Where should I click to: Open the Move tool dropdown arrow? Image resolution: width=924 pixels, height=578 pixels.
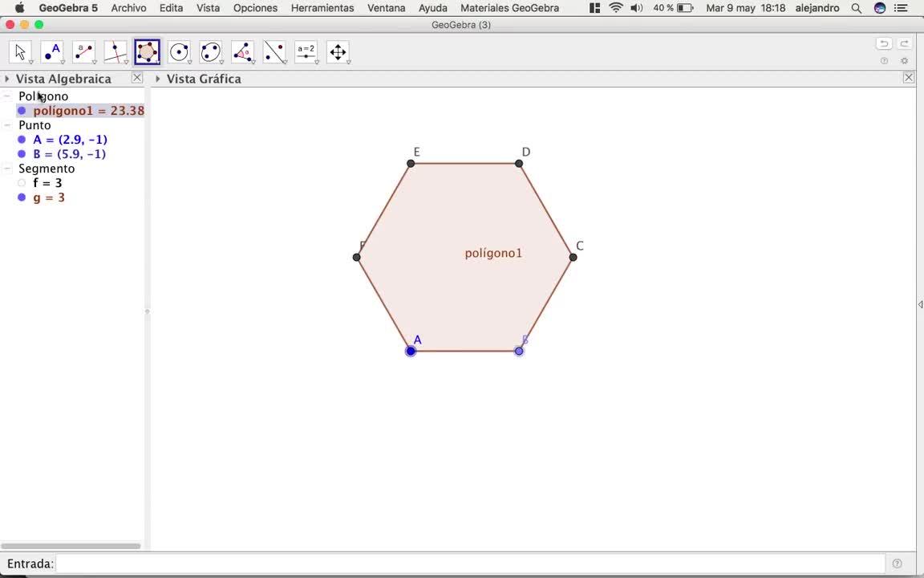click(31, 62)
